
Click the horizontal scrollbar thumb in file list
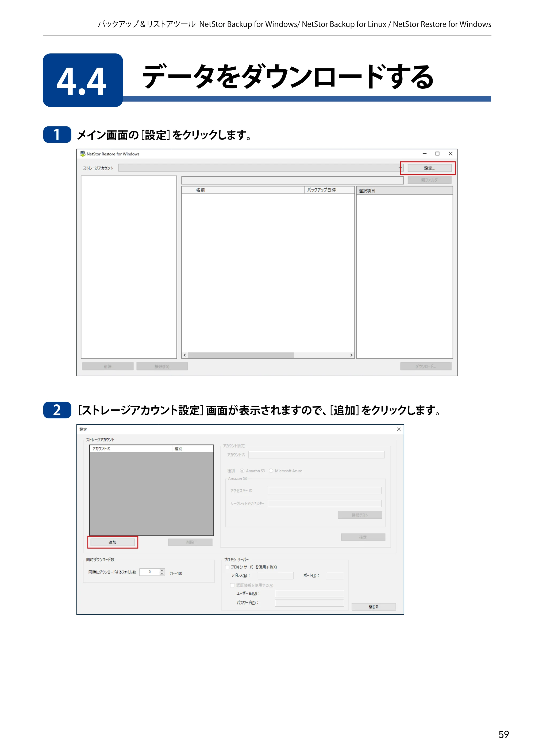pyautogui.click(x=241, y=355)
